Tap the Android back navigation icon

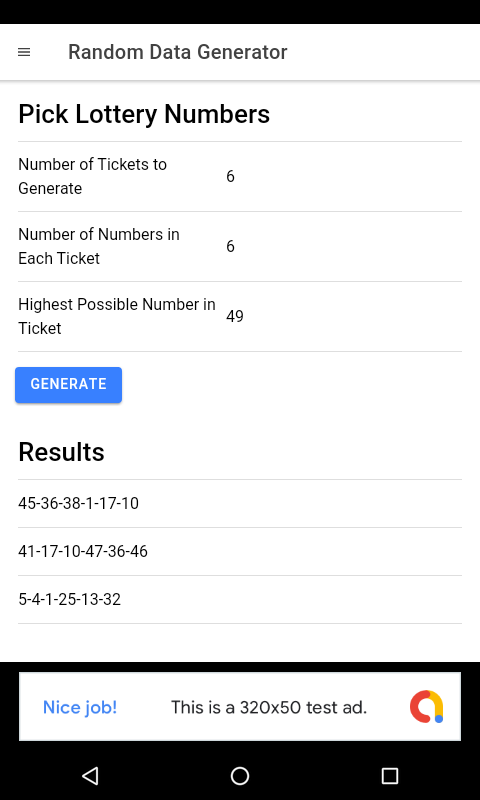click(x=90, y=776)
